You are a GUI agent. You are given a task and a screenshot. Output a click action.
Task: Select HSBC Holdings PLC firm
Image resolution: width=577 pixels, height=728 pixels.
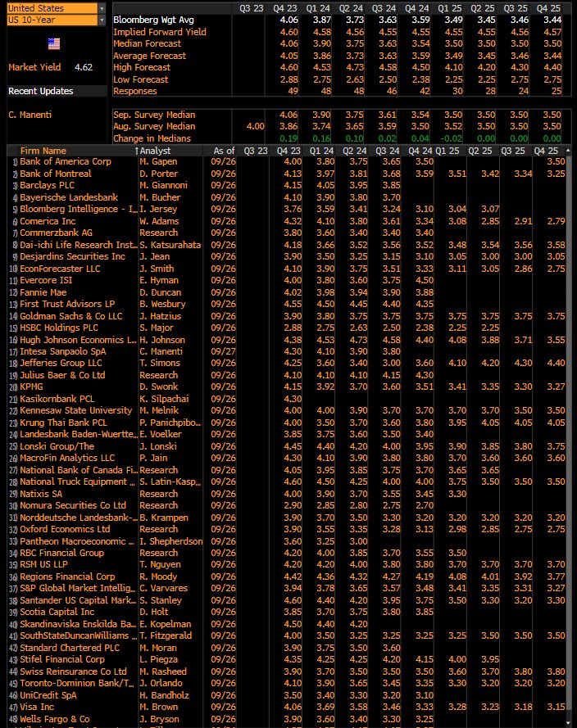(59, 328)
